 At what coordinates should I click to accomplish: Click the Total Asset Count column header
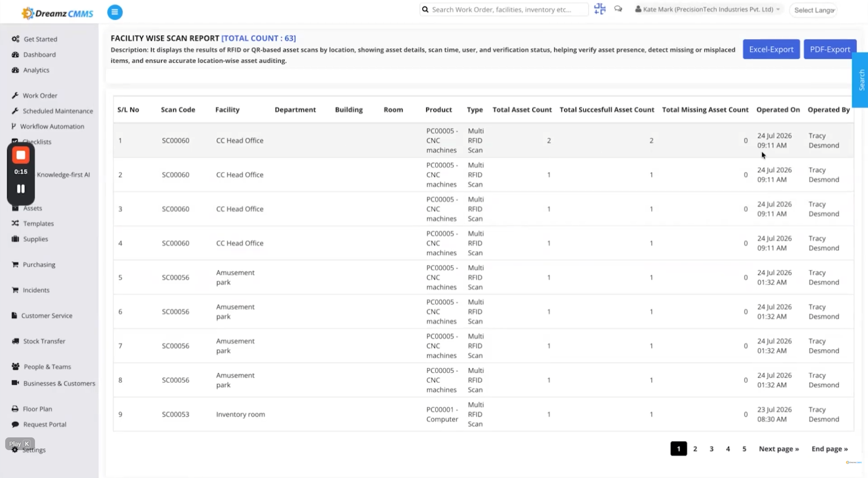(x=522, y=110)
